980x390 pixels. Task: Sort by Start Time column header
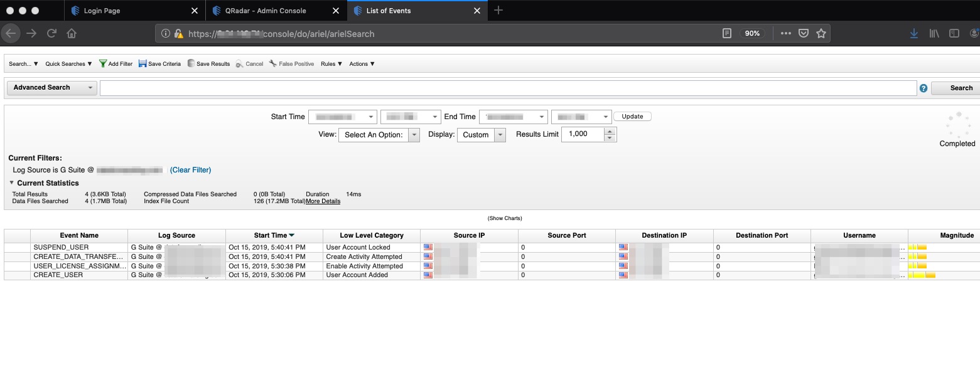coord(274,236)
